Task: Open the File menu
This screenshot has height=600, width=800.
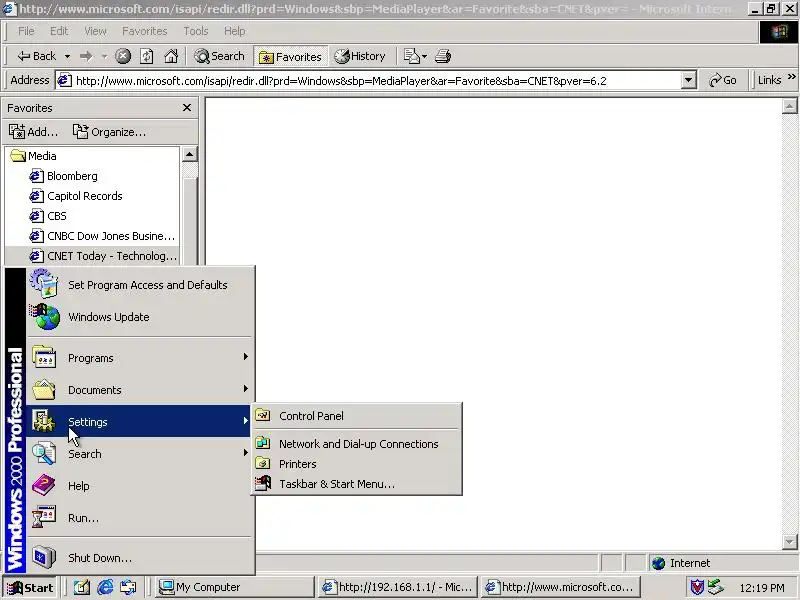Action: [x=26, y=31]
